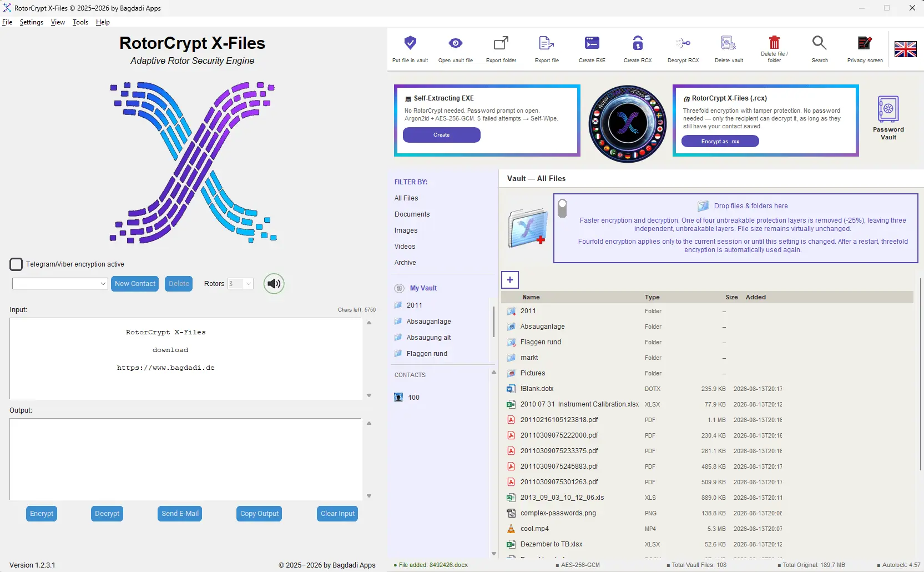
Task: Collapse the My Vault tree node
Action: click(399, 288)
